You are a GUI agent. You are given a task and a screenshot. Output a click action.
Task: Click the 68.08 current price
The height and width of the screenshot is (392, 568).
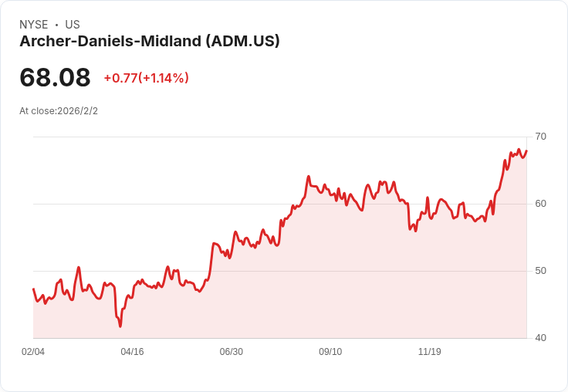click(55, 77)
